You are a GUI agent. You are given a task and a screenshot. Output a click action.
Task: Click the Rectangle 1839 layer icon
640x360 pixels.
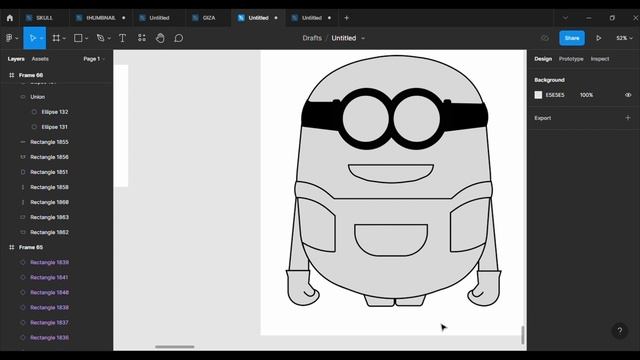point(23,262)
